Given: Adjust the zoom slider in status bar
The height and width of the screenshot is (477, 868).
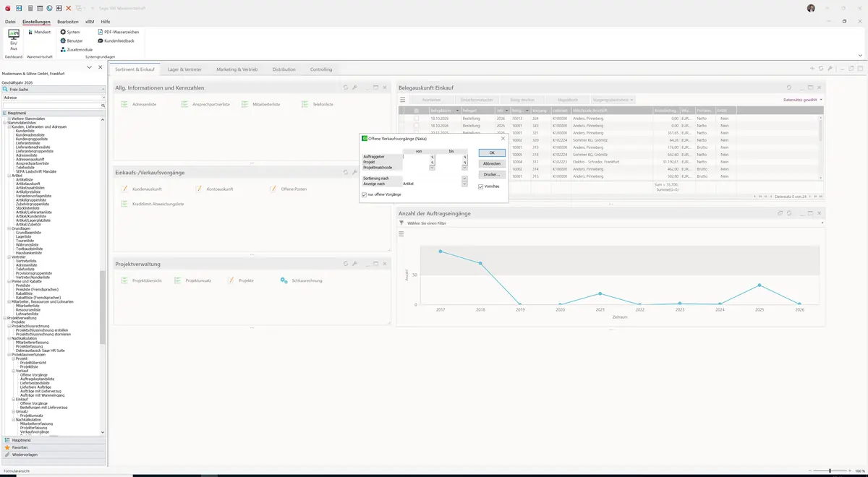Looking at the screenshot, I should pos(829,471).
